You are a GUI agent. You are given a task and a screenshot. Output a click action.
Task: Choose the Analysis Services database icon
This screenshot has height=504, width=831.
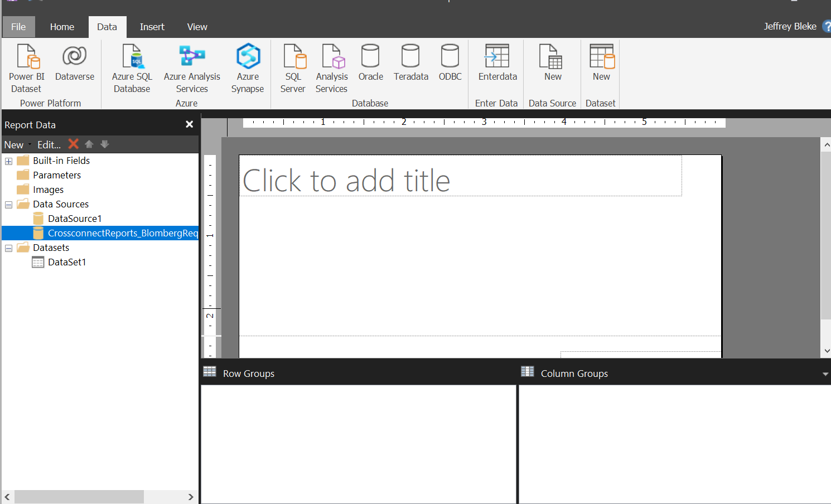click(x=333, y=56)
